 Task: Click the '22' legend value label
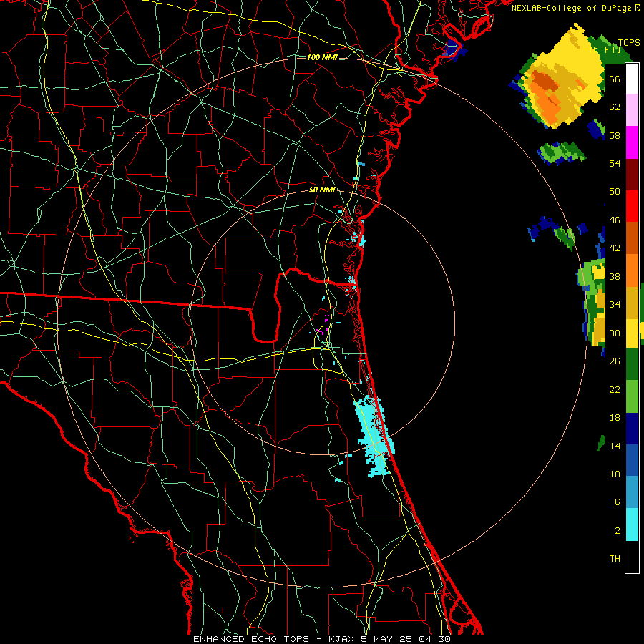coord(615,389)
